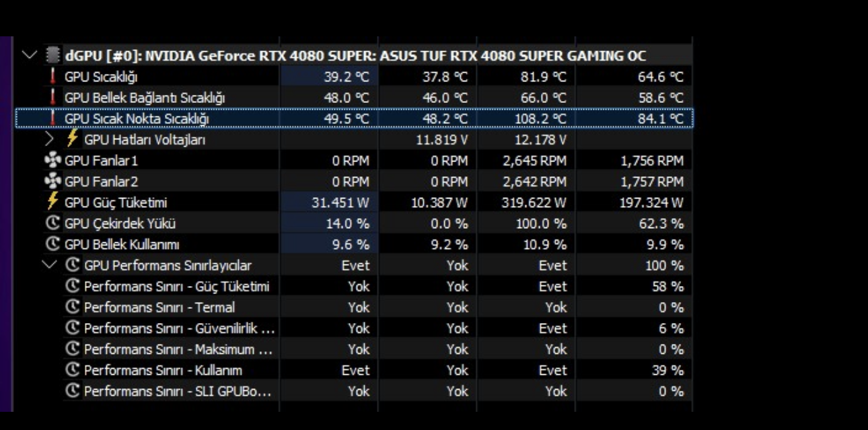The width and height of the screenshot is (868, 430).
Task: Click the fan icon of GPU Fanlar2
Action: 52,182
